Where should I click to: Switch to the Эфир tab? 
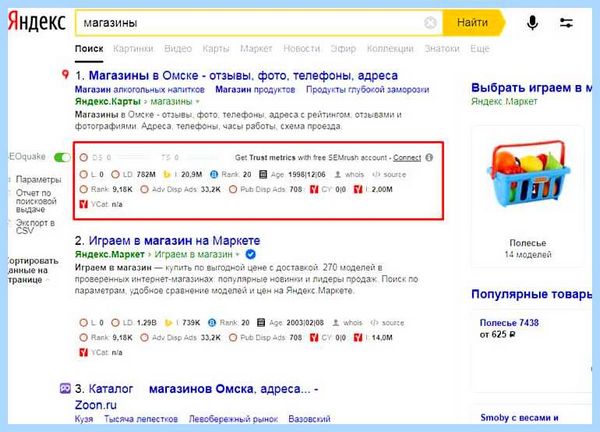343,49
